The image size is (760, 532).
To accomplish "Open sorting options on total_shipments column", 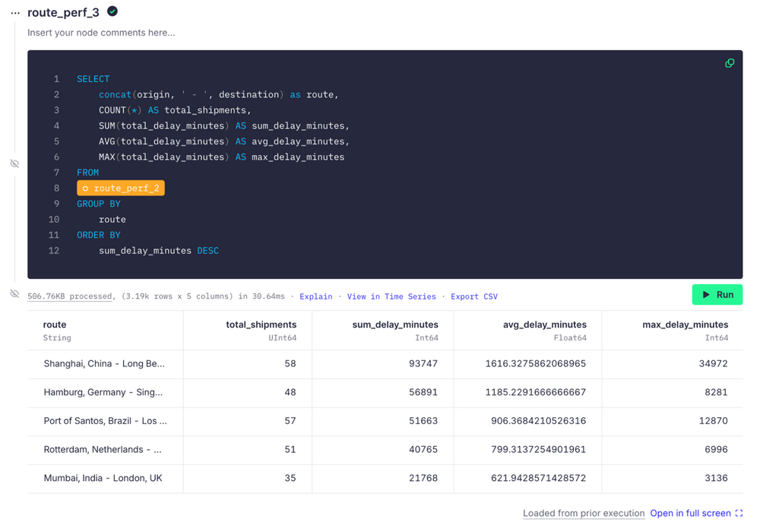I will [261, 325].
